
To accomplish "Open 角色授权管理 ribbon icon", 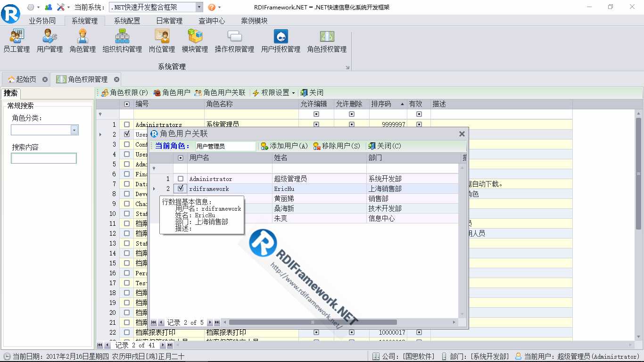I will point(327,41).
